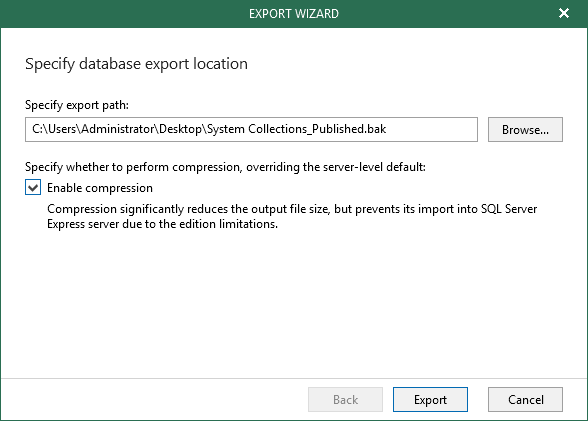The height and width of the screenshot is (421, 588).
Task: Click the compression override instruction text
Action: tap(225, 167)
